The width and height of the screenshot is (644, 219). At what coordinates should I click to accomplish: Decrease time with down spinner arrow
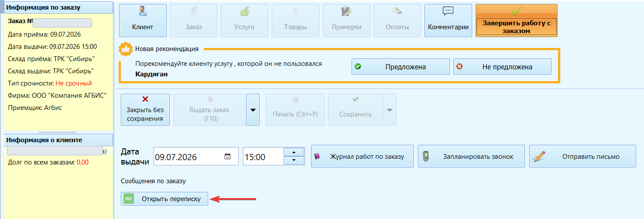pyautogui.click(x=294, y=161)
